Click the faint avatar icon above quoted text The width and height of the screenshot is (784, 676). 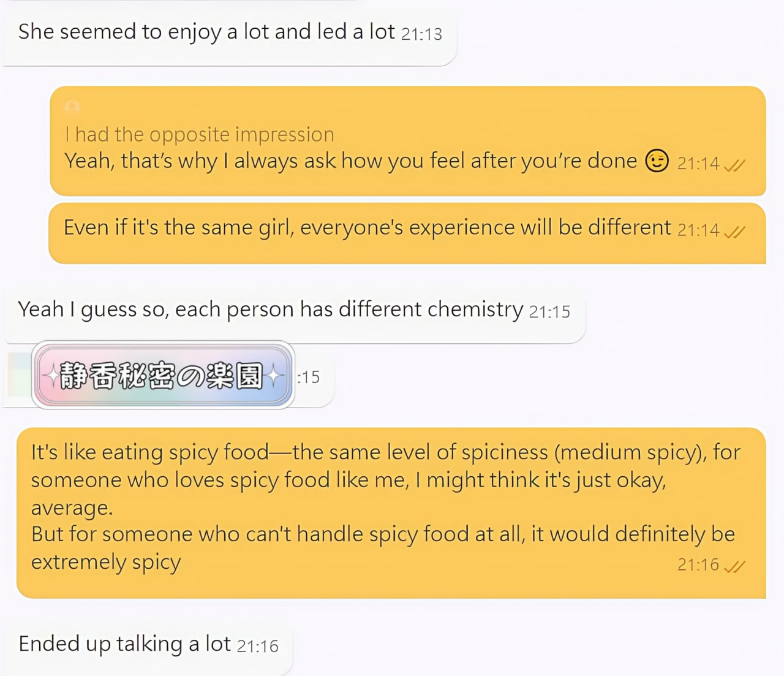pos(72,107)
